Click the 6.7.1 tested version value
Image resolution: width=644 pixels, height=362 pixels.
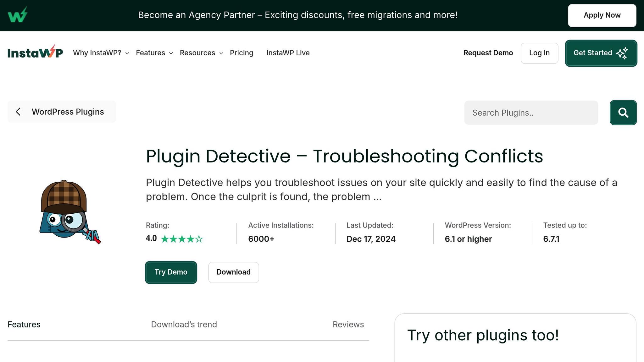click(551, 239)
